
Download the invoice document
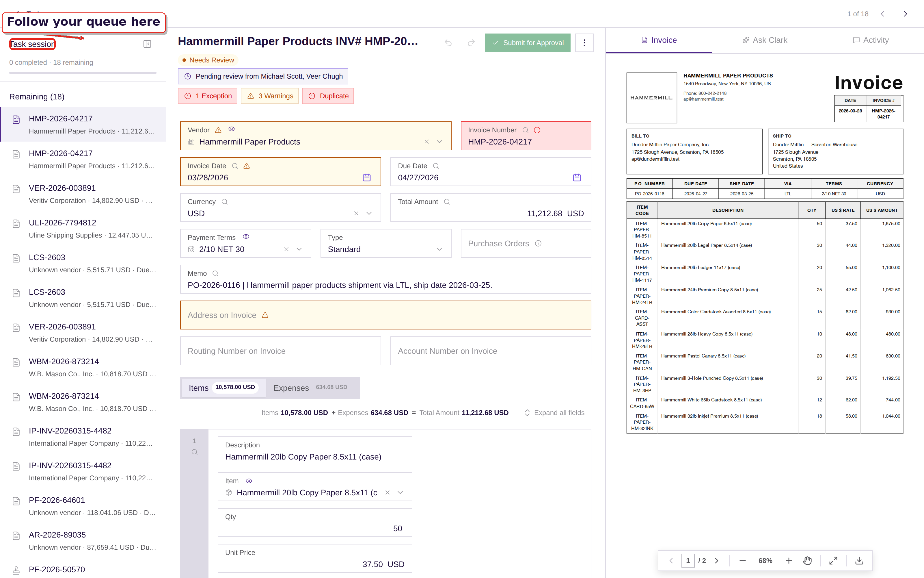tap(860, 561)
